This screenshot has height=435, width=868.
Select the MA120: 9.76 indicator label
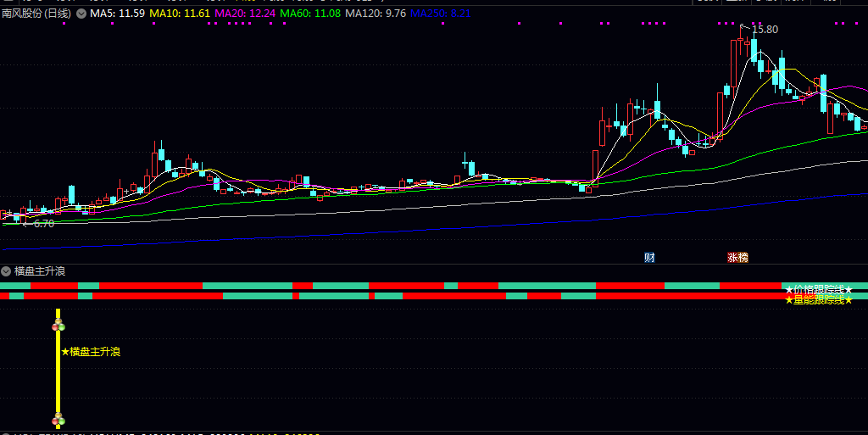pos(376,14)
